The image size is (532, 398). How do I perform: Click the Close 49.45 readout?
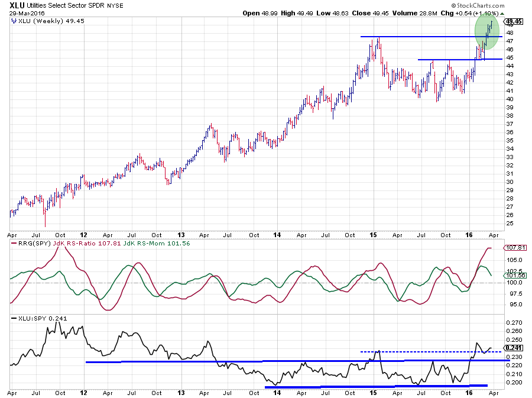coord(370,13)
